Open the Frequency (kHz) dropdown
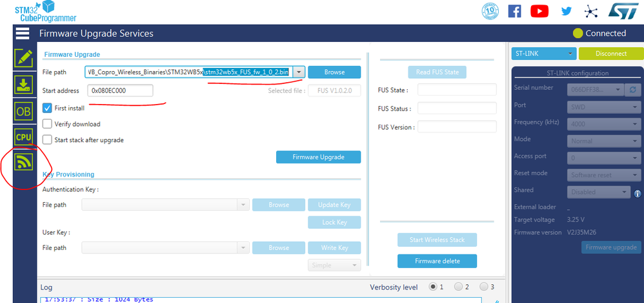Screen dimensions: 644x303 [x=604, y=124]
